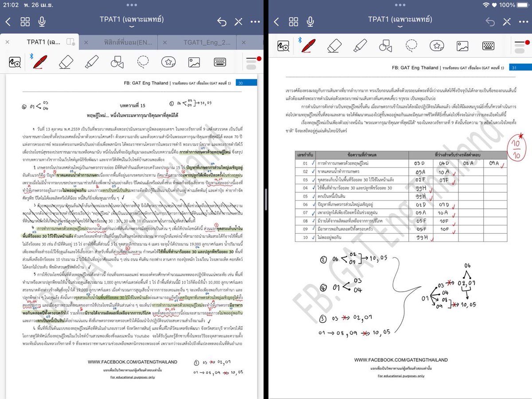Toggle read-only mode in right window
Screen dimensions: 532x399
pyautogui.click(x=506, y=22)
